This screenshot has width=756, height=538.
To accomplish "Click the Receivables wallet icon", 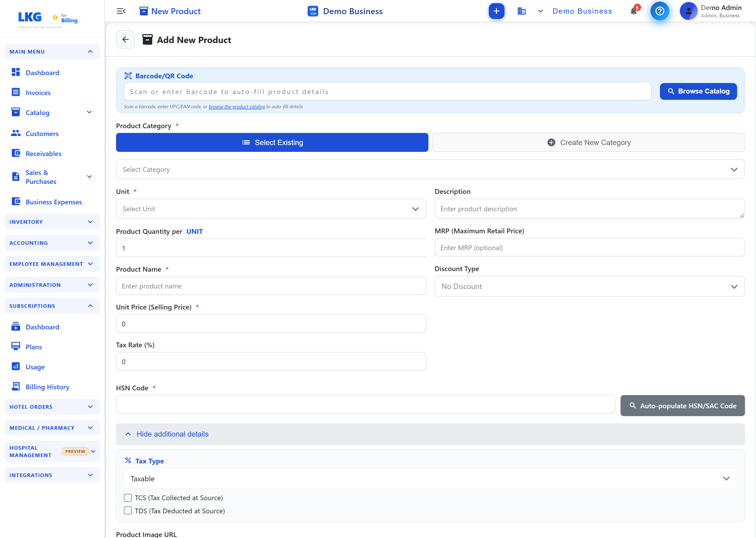I will pos(15,153).
